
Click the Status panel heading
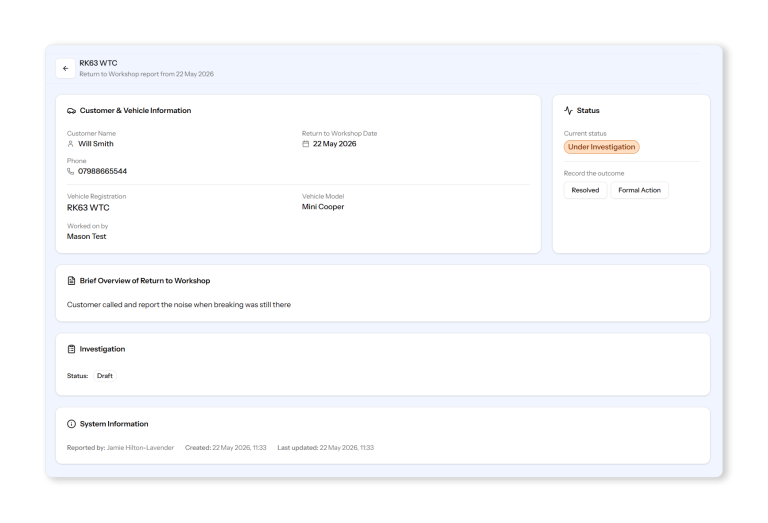point(588,111)
